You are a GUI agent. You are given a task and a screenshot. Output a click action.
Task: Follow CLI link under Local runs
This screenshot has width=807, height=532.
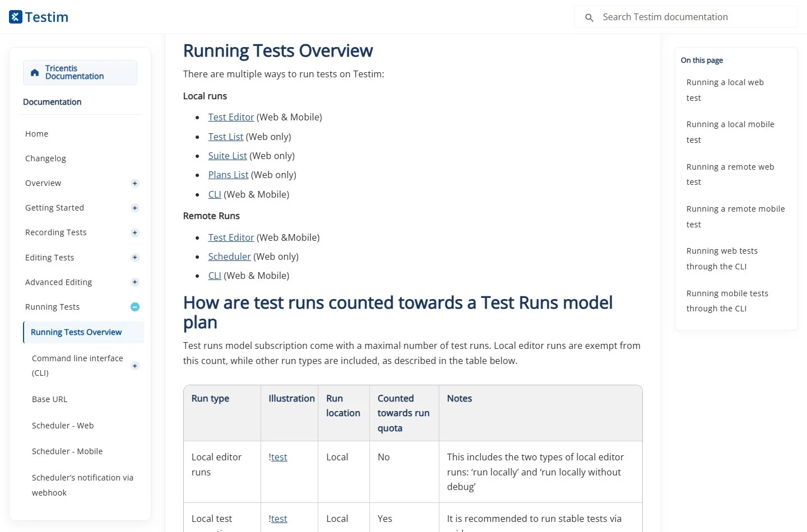pyautogui.click(x=215, y=194)
